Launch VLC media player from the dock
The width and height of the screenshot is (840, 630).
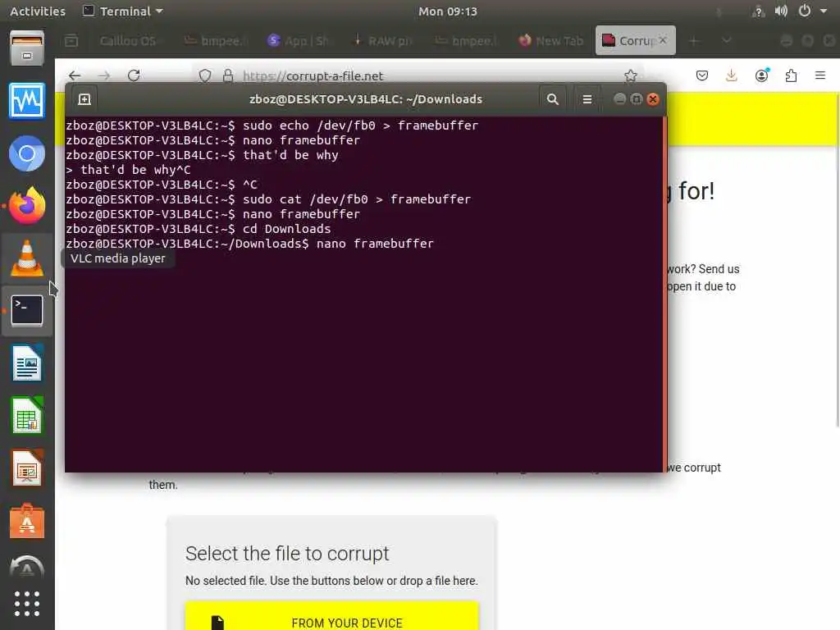27,258
